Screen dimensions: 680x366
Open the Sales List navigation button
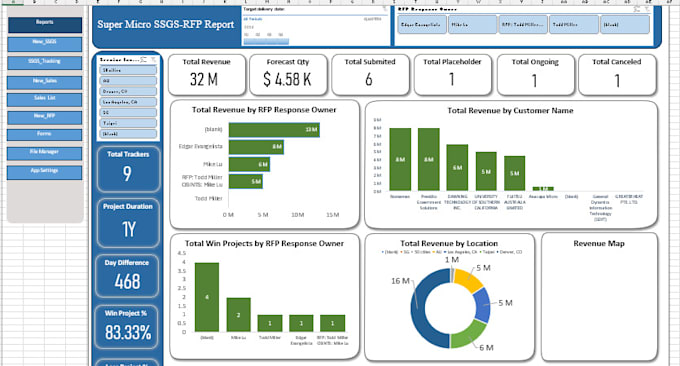44,100
